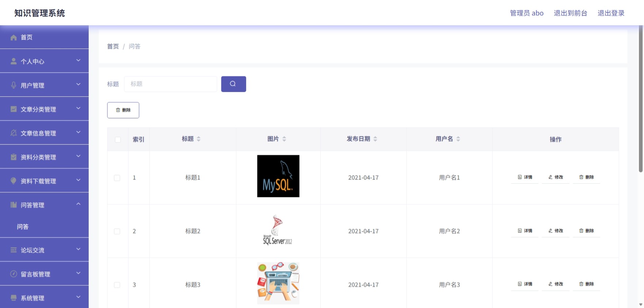
Task: Expand 论坛交流 chevron
Action: coord(78,249)
